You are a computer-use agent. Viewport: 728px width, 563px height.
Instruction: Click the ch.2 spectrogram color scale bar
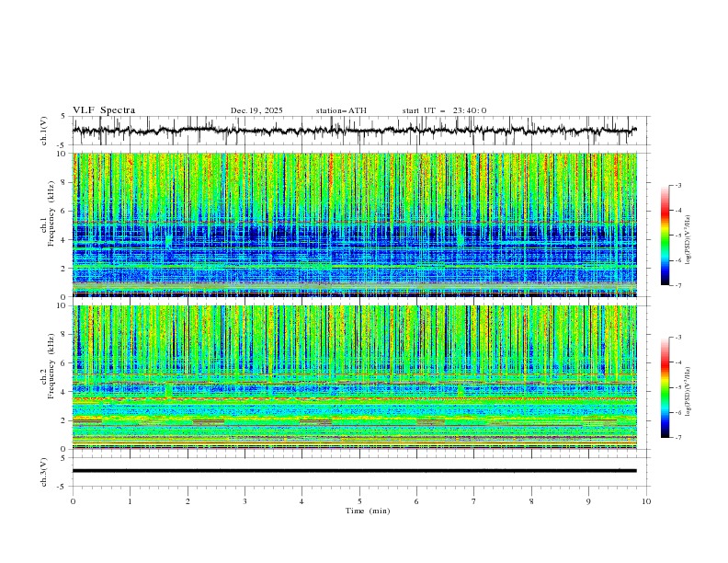pyautogui.click(x=665, y=387)
